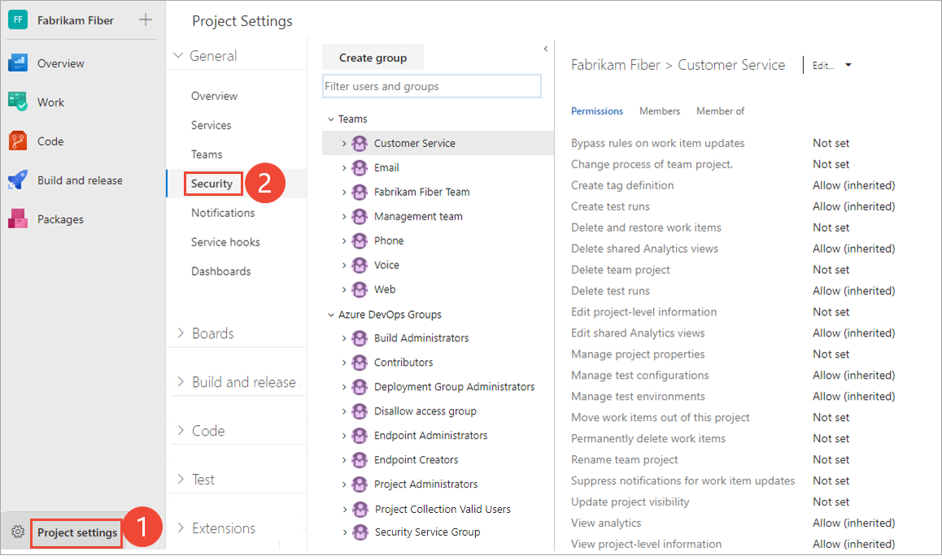Open Security in the General settings
Screen dimensions: 942x560
pos(212,184)
